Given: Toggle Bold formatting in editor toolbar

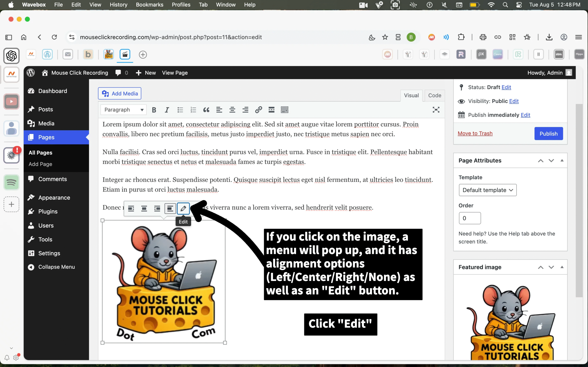Looking at the screenshot, I should click(x=154, y=110).
